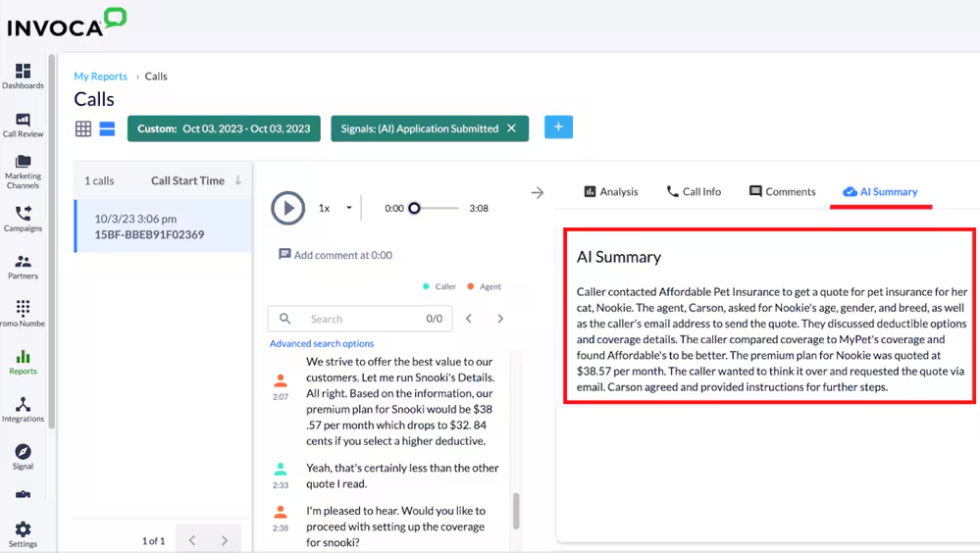Go to Marketing Channels section
The height and width of the screenshot is (553, 980).
coord(23,171)
